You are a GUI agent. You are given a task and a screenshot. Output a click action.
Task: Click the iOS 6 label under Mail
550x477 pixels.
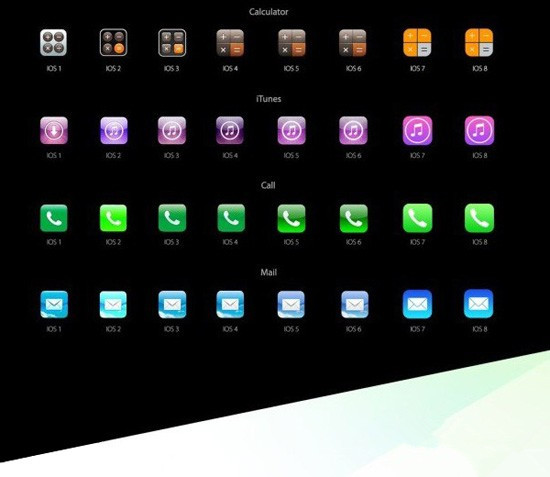point(354,329)
